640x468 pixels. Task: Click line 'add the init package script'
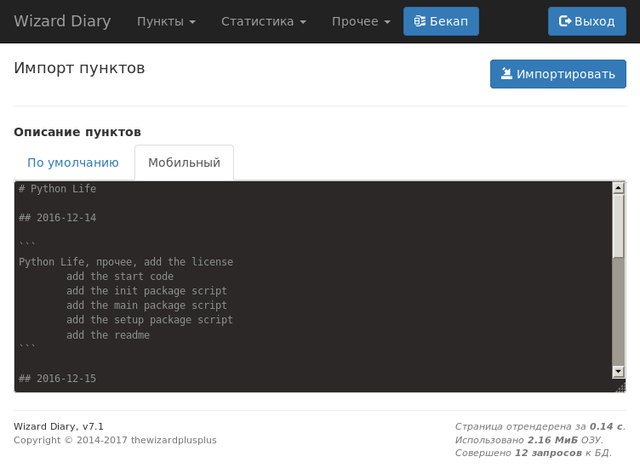coord(147,291)
